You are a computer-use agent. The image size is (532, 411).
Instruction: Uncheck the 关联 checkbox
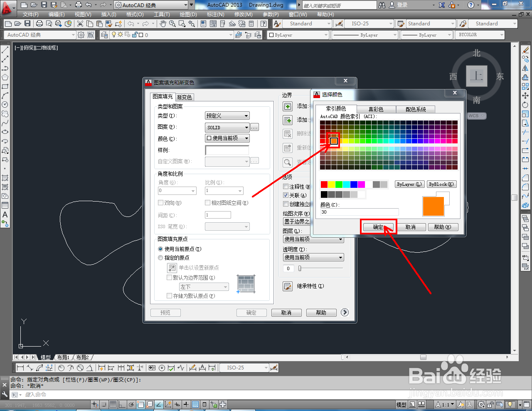(286, 195)
